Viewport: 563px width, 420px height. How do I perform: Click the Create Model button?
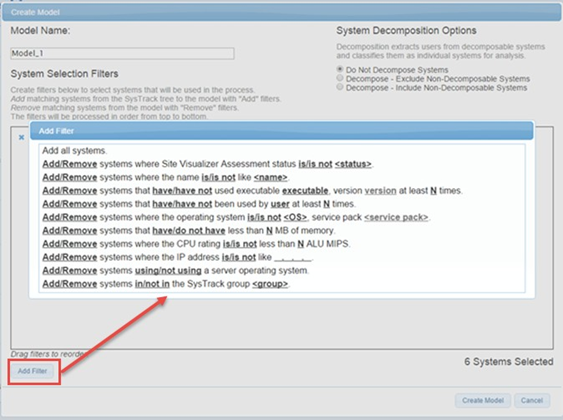click(x=483, y=400)
